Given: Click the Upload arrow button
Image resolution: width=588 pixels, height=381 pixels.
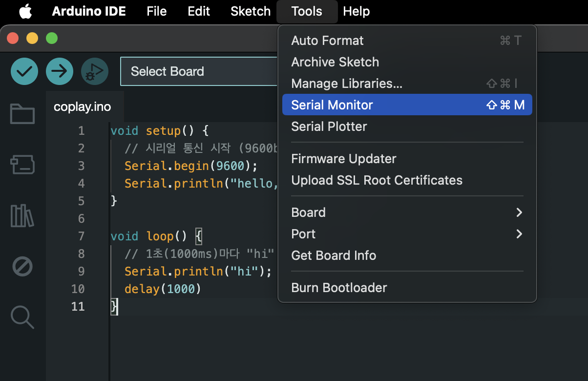Looking at the screenshot, I should (x=60, y=71).
